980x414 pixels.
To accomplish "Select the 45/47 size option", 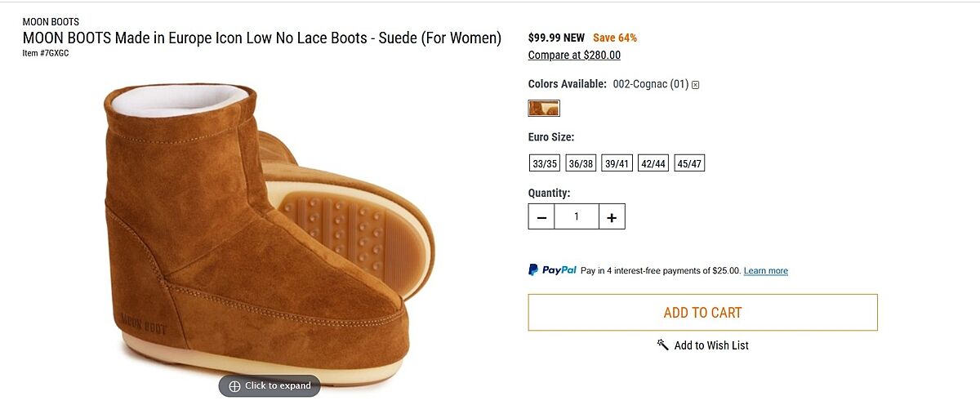I will [689, 163].
